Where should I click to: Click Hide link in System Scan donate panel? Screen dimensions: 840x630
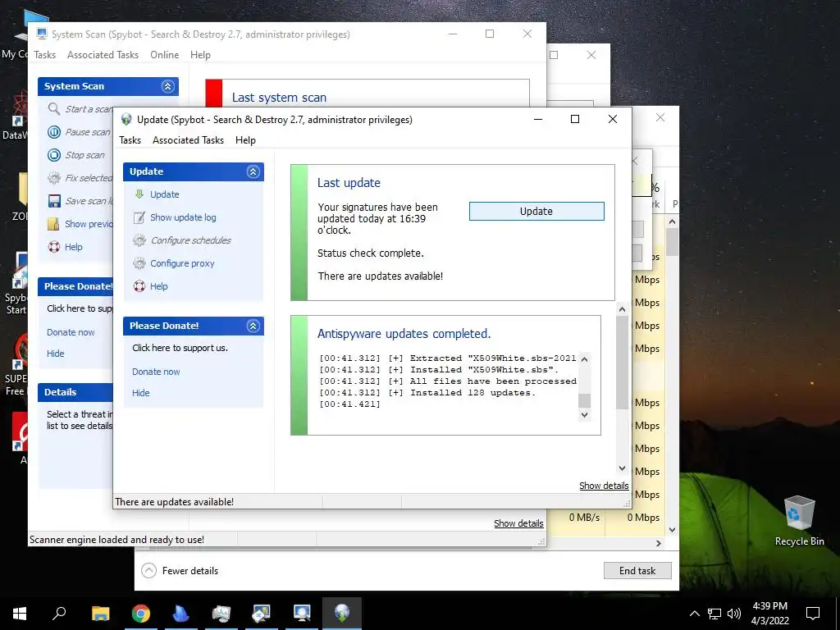55,354
